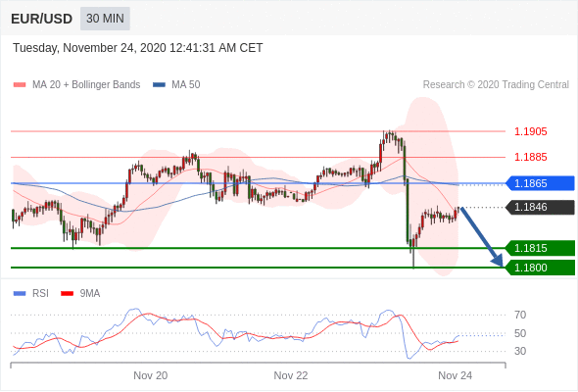
Task: Click the MA 50 legend label
Action: click(x=186, y=85)
